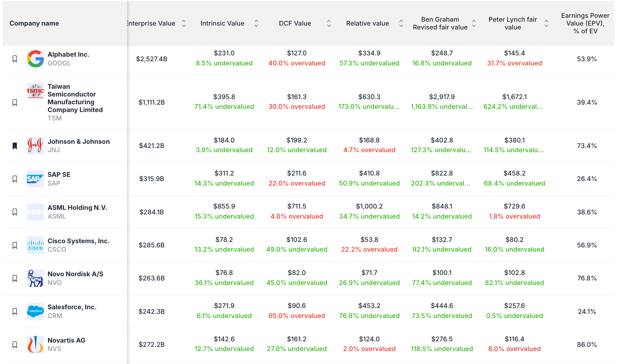This screenshot has height=364, width=619.
Task: Click the Alphabet Inc. Google logo
Action: [x=35, y=59]
